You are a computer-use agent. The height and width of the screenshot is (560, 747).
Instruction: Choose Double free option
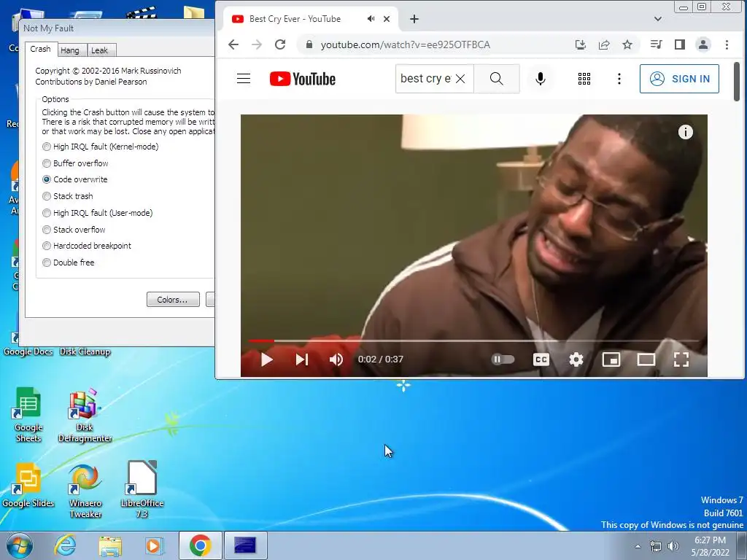pyautogui.click(x=69, y=262)
